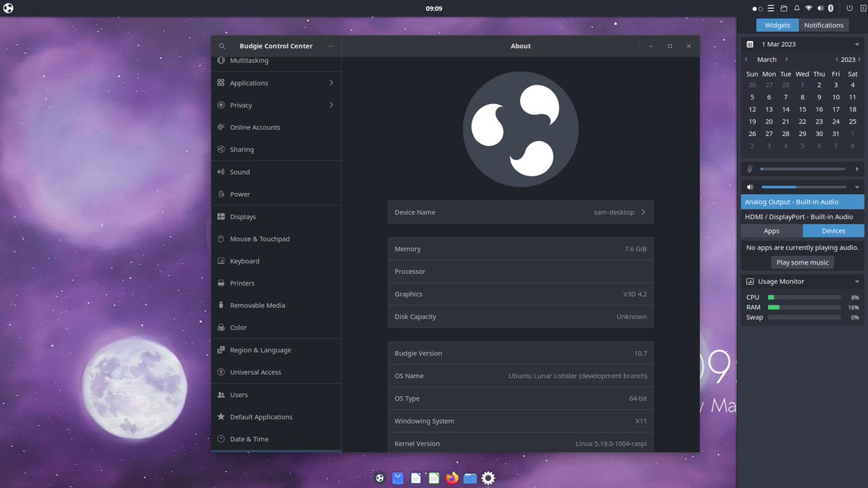Screen dimensions: 868x488
Task: Open Online Accounts settings
Action: pyautogui.click(x=276, y=127)
